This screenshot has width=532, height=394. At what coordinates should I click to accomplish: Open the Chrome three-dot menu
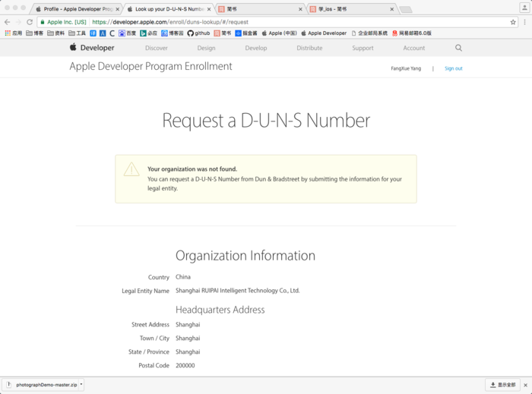[x=524, y=22]
